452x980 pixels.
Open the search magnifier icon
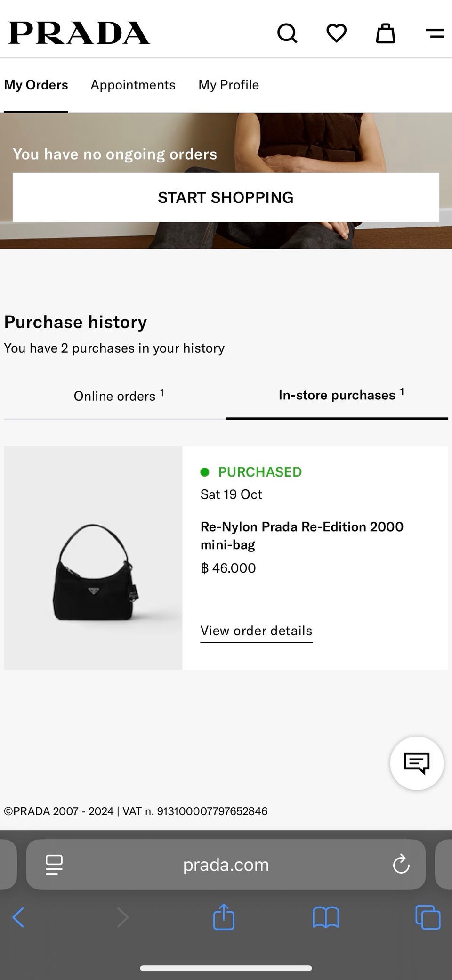click(x=287, y=33)
